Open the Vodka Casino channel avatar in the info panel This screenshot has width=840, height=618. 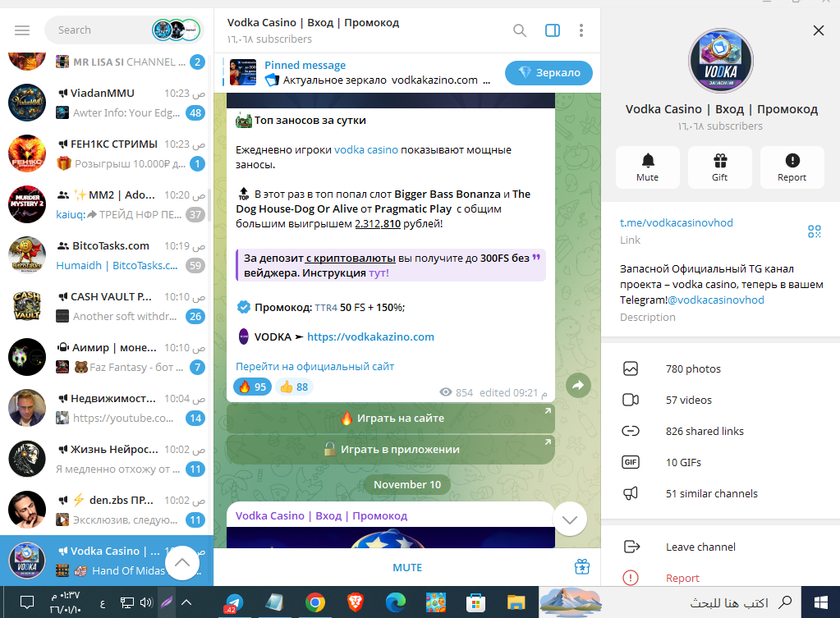tap(721, 61)
